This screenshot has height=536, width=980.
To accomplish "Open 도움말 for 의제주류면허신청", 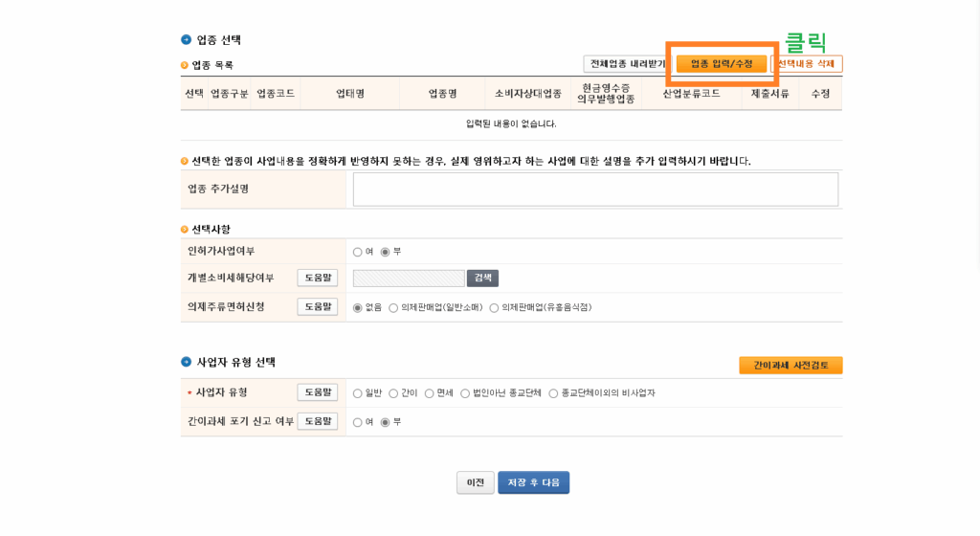I will [318, 307].
